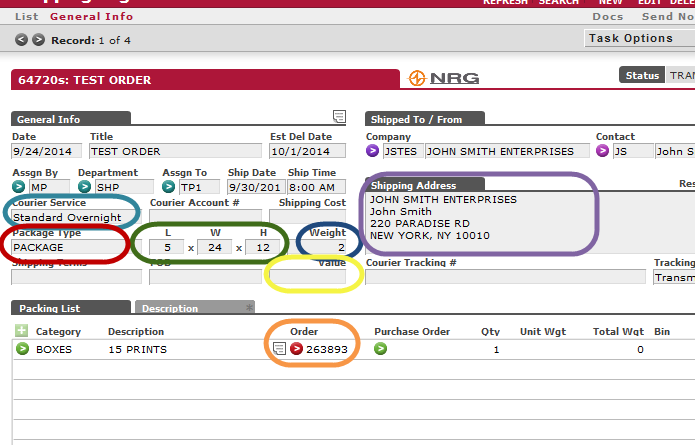Click Courier Service field Standard Overnight

tap(74, 217)
